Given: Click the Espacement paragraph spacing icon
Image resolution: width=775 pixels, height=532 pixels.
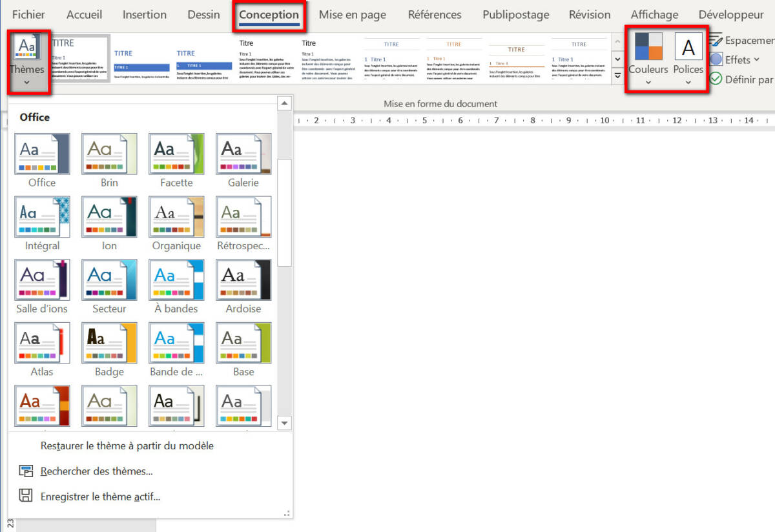Looking at the screenshot, I should [x=717, y=39].
